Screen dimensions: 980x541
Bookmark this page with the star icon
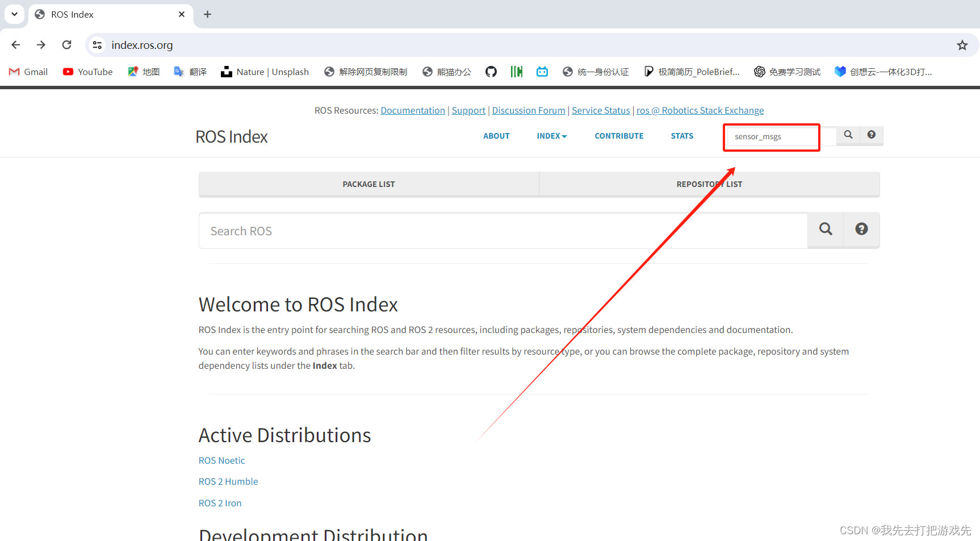962,45
